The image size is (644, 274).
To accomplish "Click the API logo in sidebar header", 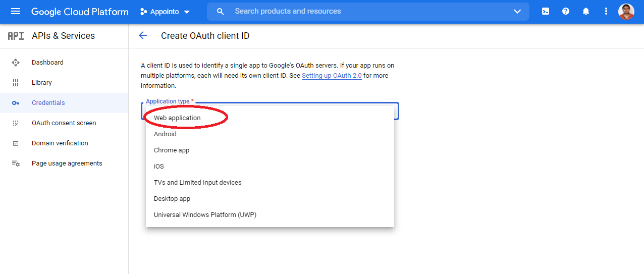I will 16,36.
